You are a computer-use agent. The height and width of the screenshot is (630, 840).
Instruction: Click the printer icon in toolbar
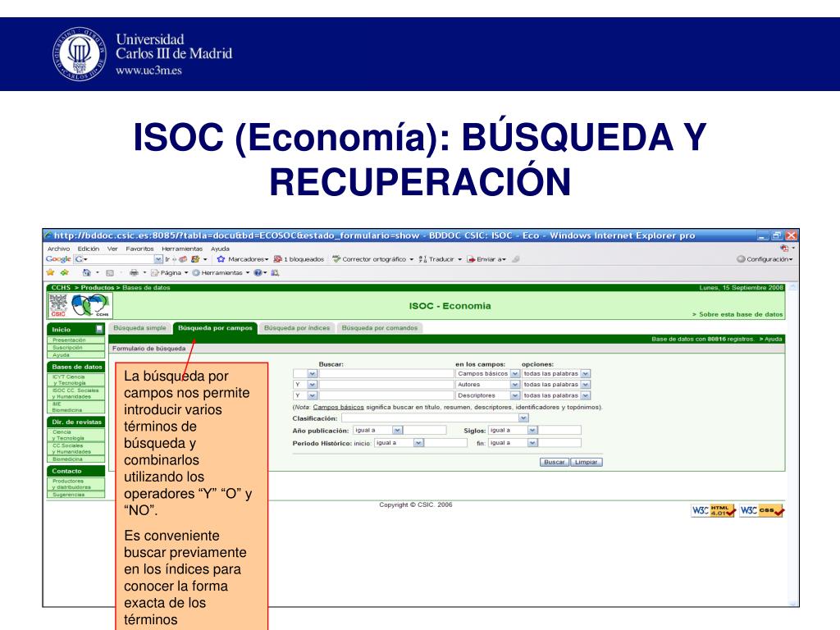click(134, 272)
